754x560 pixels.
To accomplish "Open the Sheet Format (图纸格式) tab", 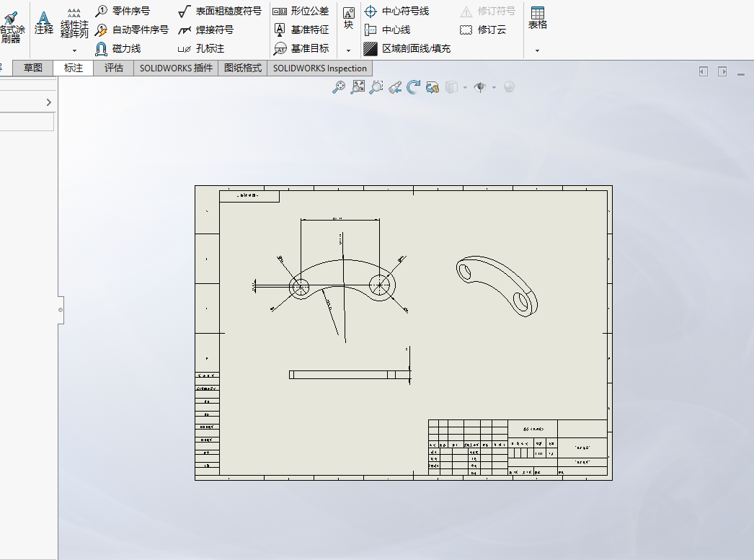I will 243,68.
